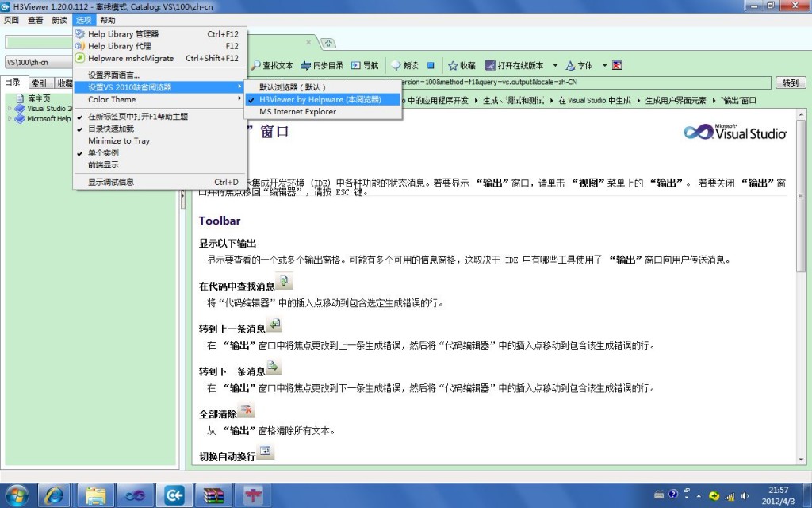This screenshot has width=812, height=508.
Task: Select 库主页 in contents tree
Action: [39, 98]
